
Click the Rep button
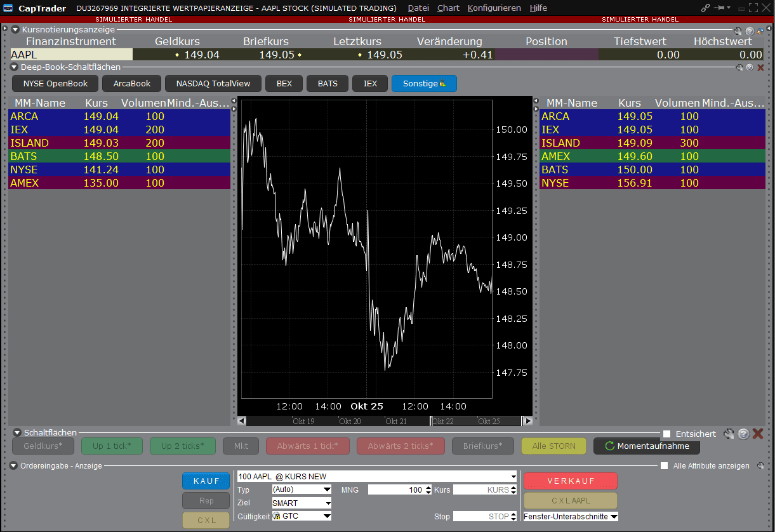click(x=206, y=500)
